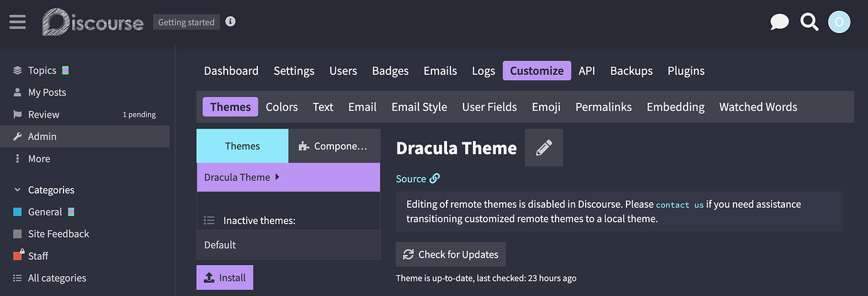Screen dimensions: 868x296
Task: Expand the More sidebar menu
Action: 38,159
